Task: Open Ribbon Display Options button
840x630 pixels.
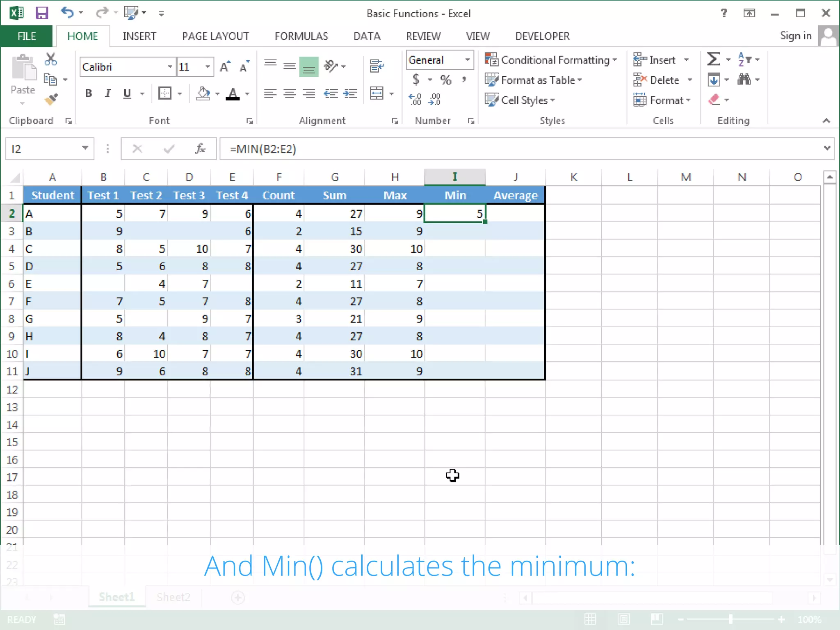Action: pos(749,13)
